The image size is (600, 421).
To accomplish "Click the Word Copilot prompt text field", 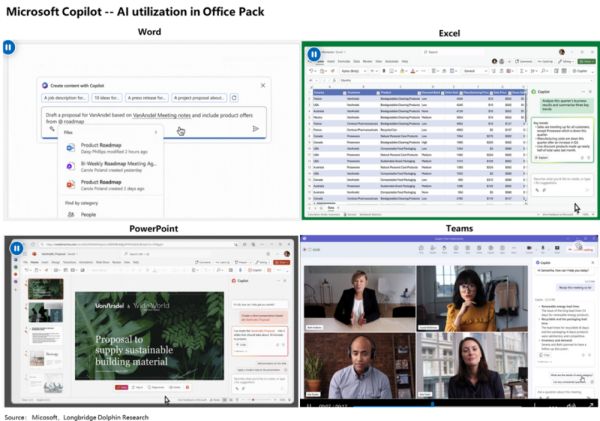I will tap(150, 116).
